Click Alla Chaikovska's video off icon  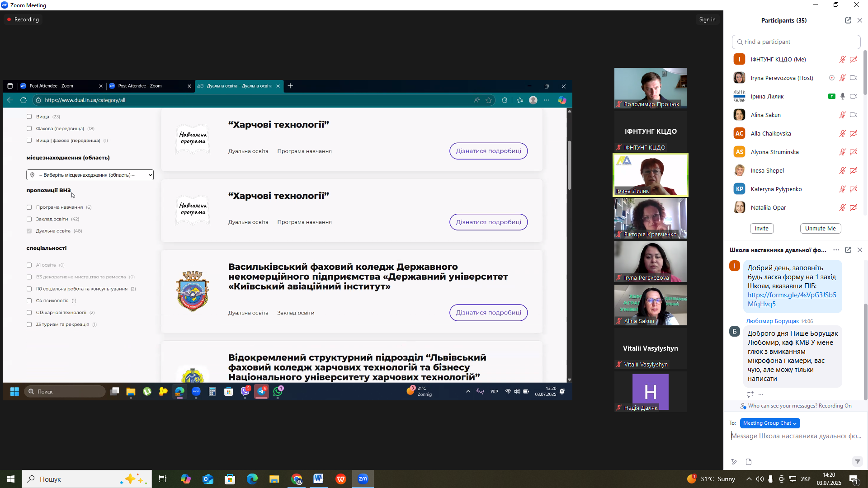[x=854, y=133]
